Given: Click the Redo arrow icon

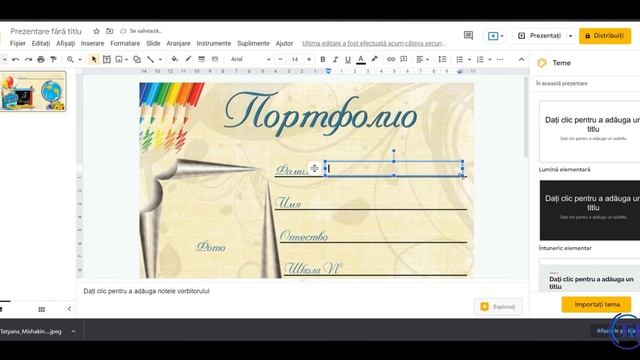Looking at the screenshot, I should point(28,60).
